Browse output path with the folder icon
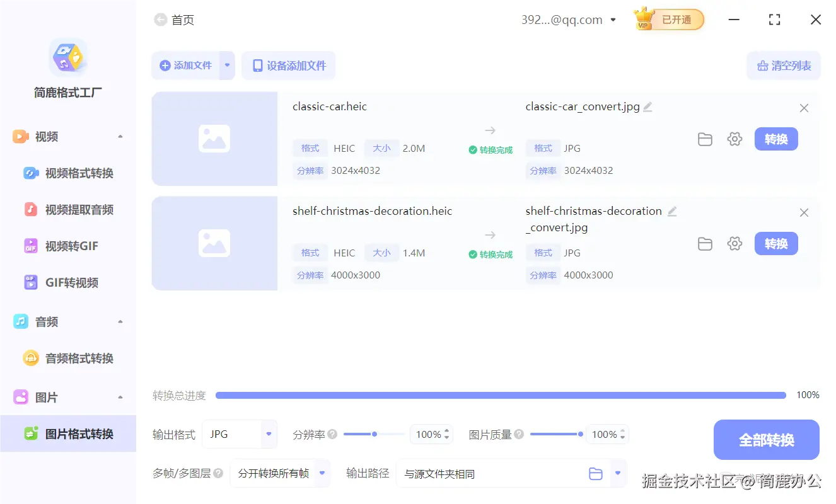Screen dimensions: 836x504 [x=596, y=474]
